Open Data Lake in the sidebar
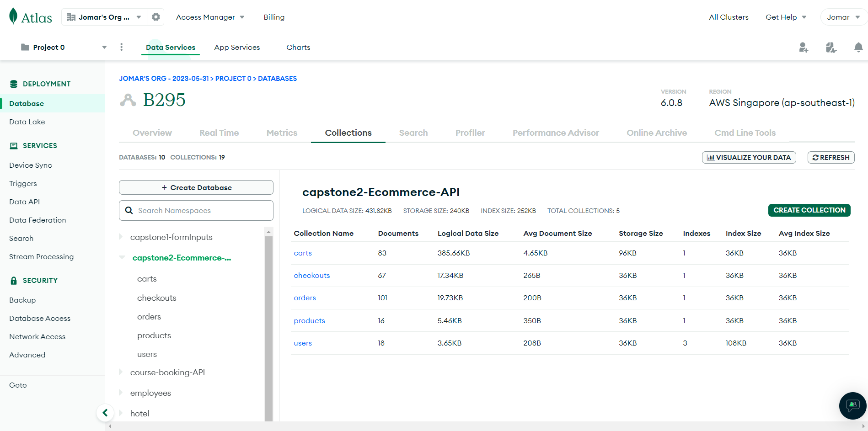The width and height of the screenshot is (868, 431). 27,122
